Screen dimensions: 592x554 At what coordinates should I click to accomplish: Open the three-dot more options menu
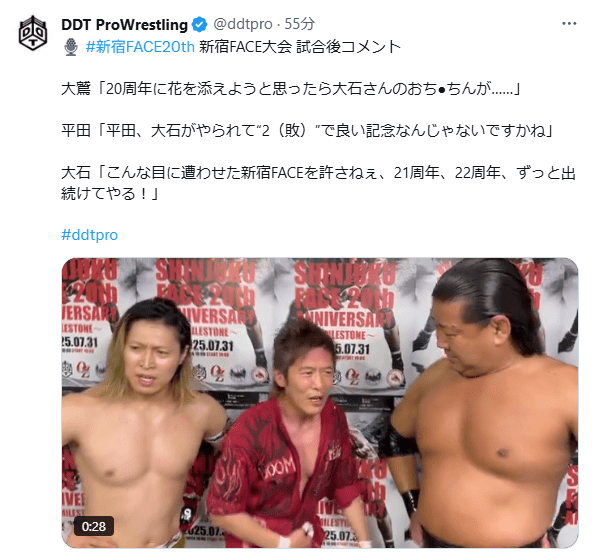pos(569,24)
